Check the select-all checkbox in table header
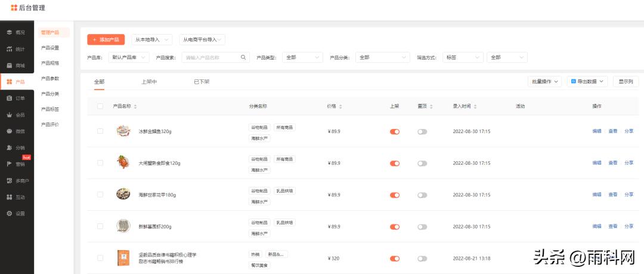Image resolution: width=644 pixels, height=274 pixels. point(100,106)
